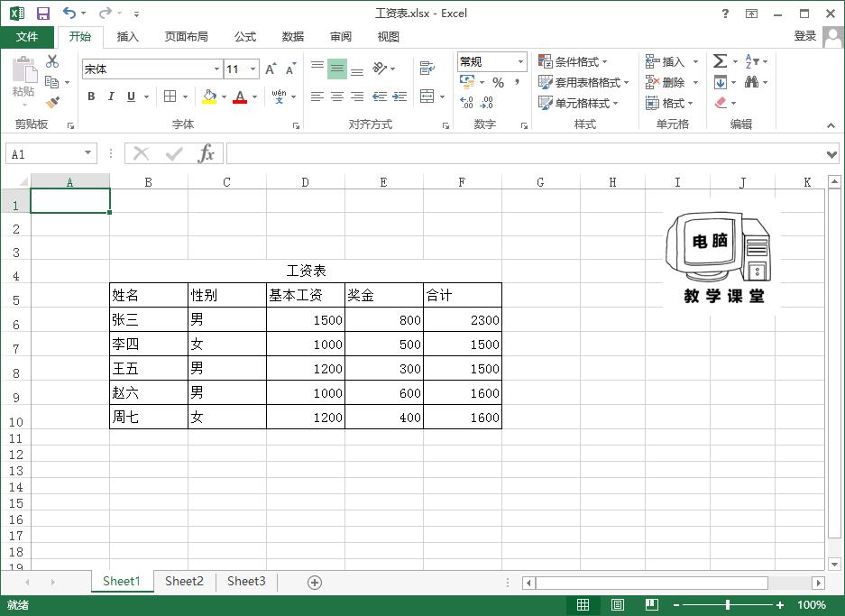Click the Font Color (A) icon
Image resolution: width=845 pixels, height=616 pixels.
click(x=240, y=97)
